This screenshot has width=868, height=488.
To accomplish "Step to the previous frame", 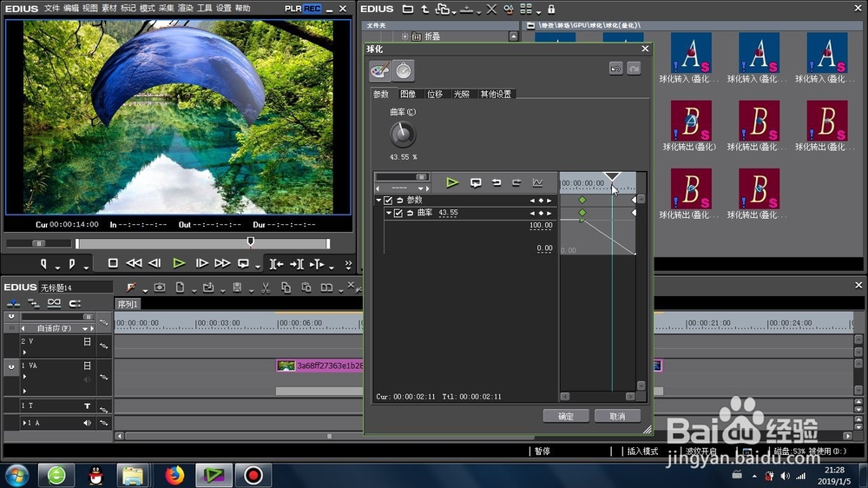I will 155,264.
